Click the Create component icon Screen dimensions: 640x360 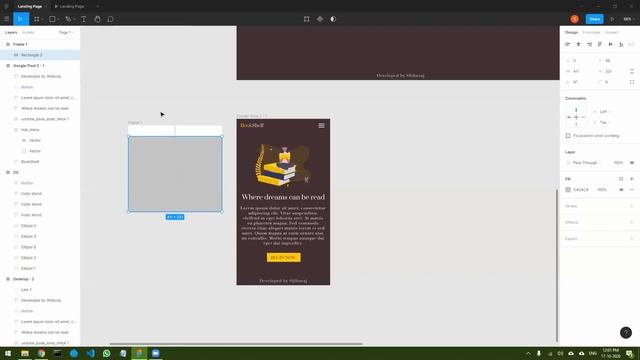click(x=320, y=19)
